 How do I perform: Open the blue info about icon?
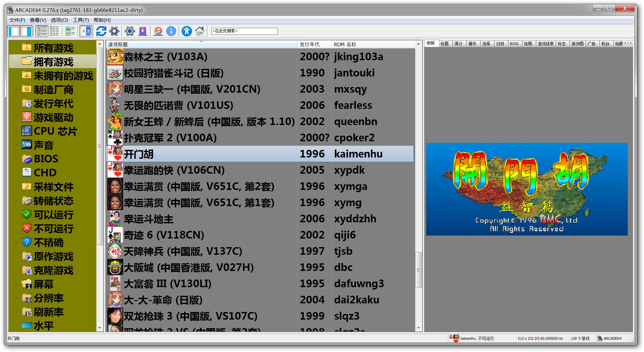click(171, 31)
